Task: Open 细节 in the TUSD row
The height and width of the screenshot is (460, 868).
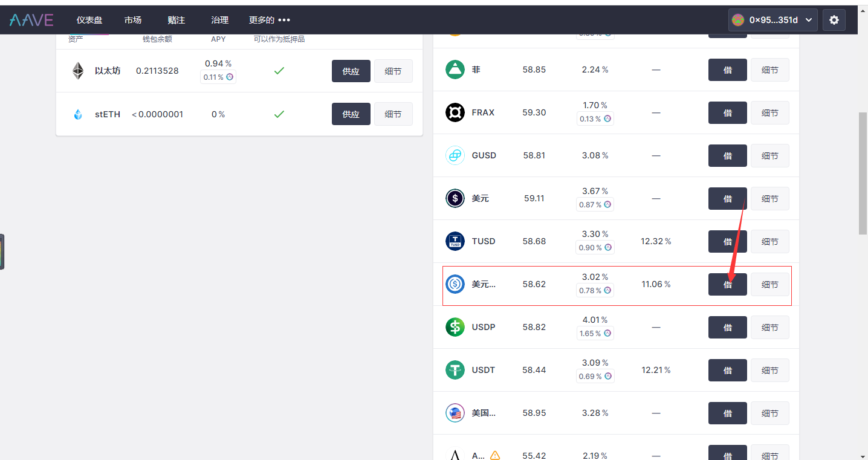Action: (x=770, y=241)
